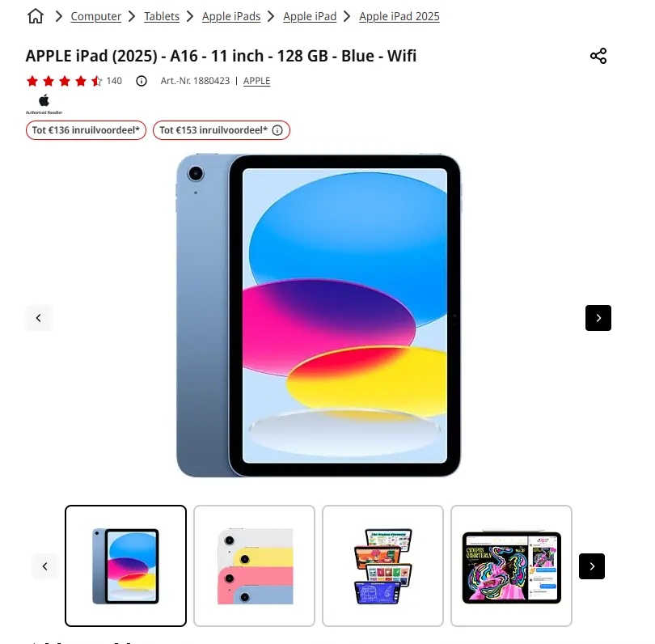The image size is (655, 644).
Task: Open Apple iPad 2025 breadcrumb
Action: [399, 16]
